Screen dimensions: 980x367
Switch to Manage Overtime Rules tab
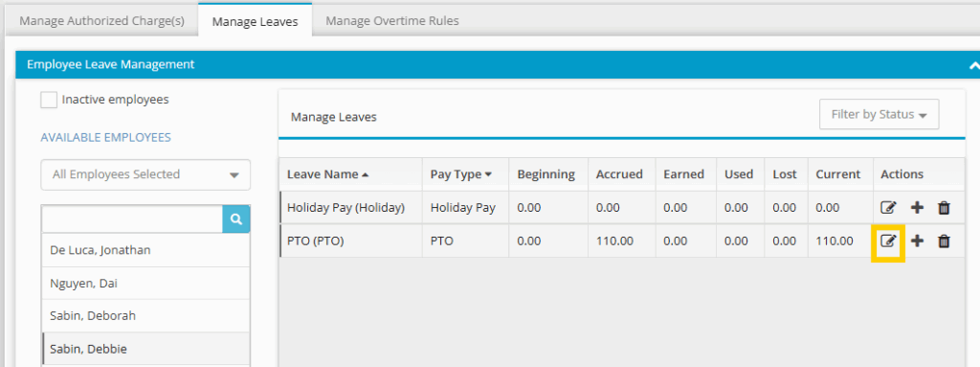pos(392,21)
